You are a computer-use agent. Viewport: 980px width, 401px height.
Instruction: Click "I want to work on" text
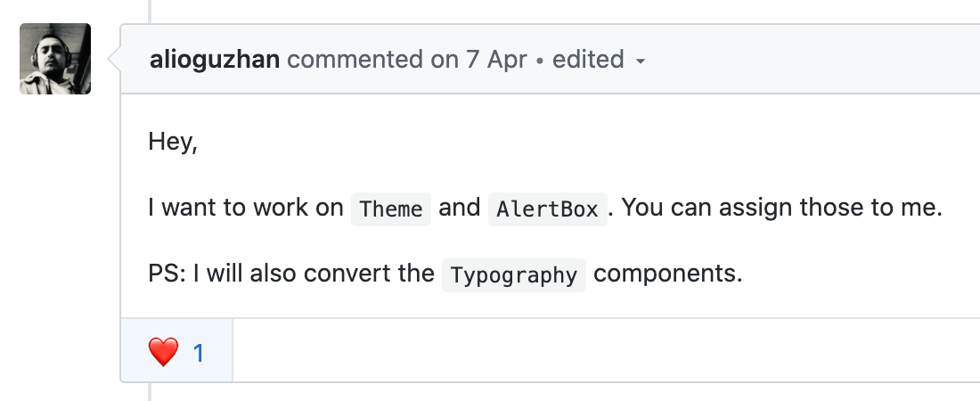[x=246, y=209]
